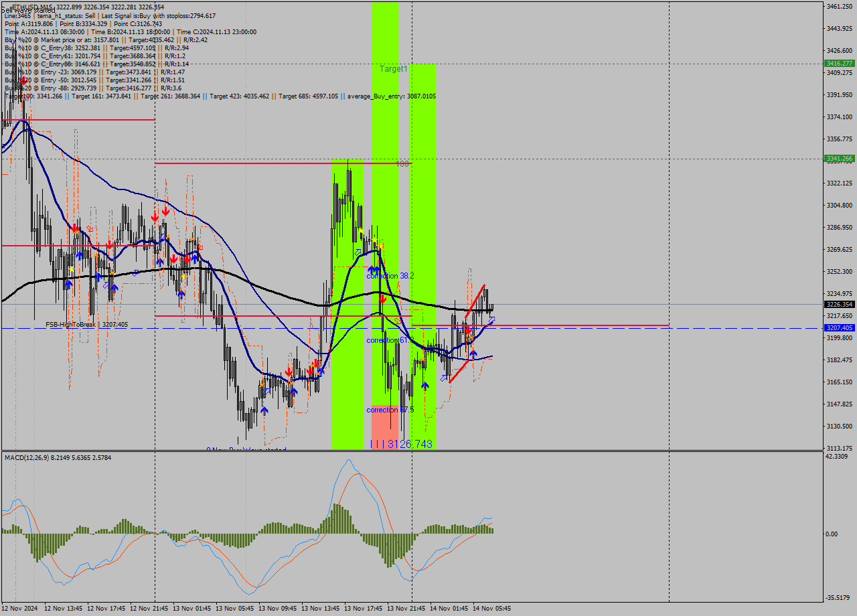Click the '13 Nov 09:45' time axis label
This screenshot has width=857, height=616.
(277, 609)
